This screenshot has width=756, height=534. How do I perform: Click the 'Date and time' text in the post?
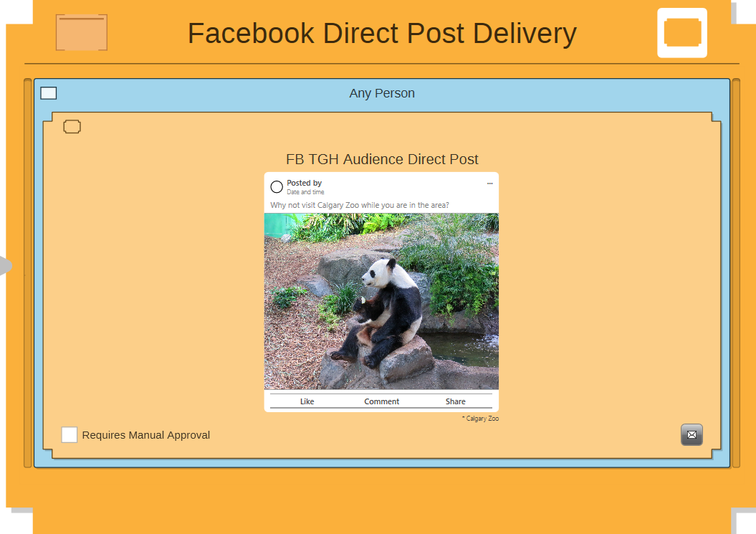coord(305,192)
